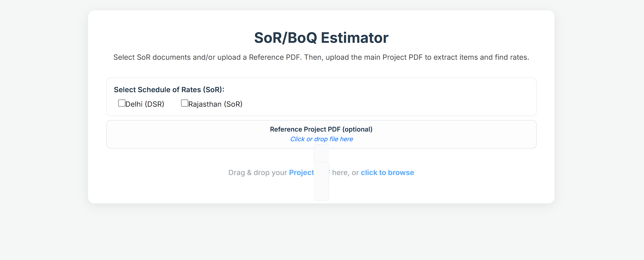
Task: Click the 'Click or drop file here' link
Action: pos(321,139)
